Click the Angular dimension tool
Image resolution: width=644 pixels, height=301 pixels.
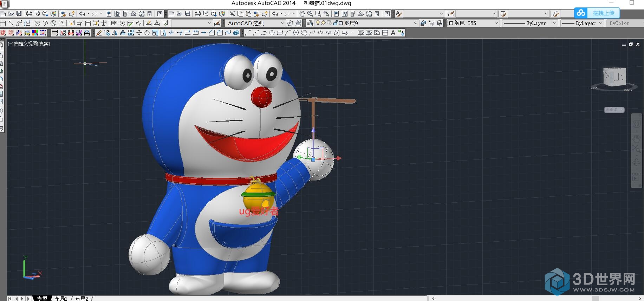(61, 23)
